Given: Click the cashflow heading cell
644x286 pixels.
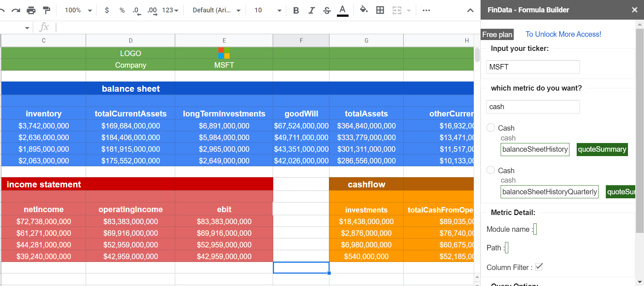Looking at the screenshot, I should tap(366, 184).
